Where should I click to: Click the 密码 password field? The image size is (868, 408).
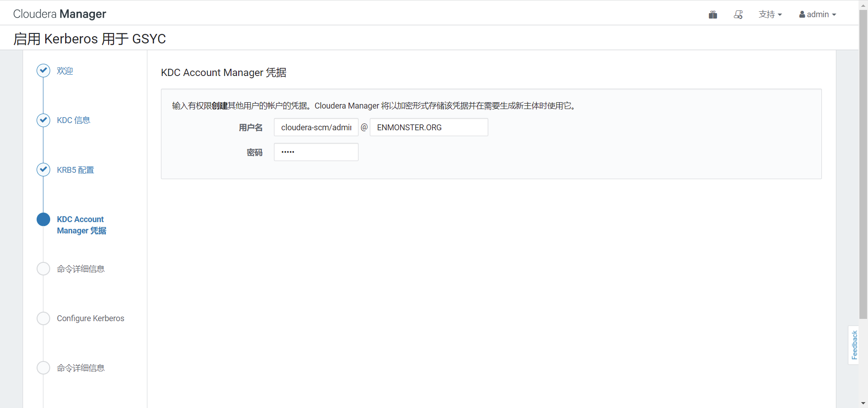(316, 152)
